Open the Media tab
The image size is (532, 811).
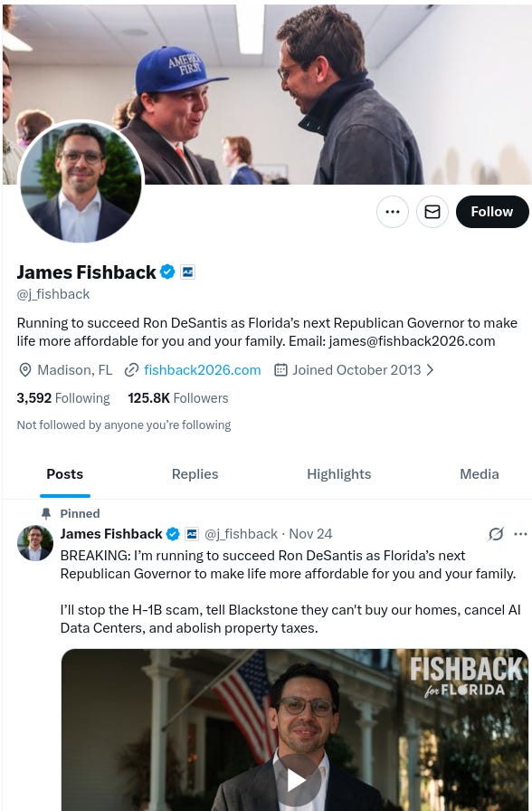pos(480,473)
